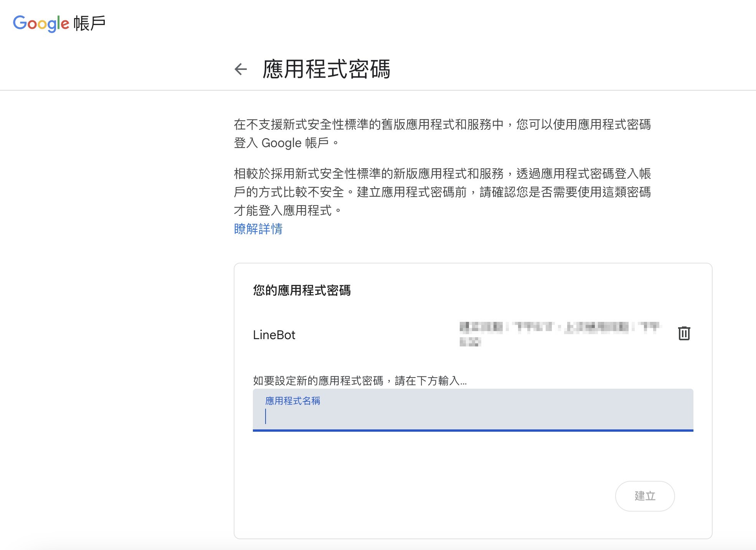Click the text cursor inside the name field

click(266, 416)
